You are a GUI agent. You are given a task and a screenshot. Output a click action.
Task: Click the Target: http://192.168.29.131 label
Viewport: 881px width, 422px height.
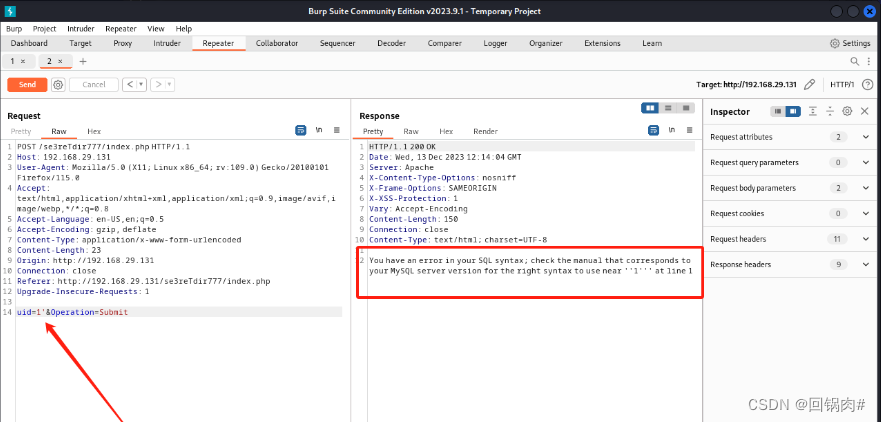point(746,85)
